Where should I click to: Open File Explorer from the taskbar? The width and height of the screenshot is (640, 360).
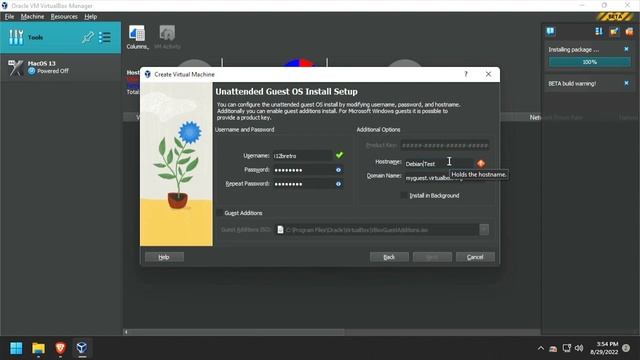coord(38,348)
